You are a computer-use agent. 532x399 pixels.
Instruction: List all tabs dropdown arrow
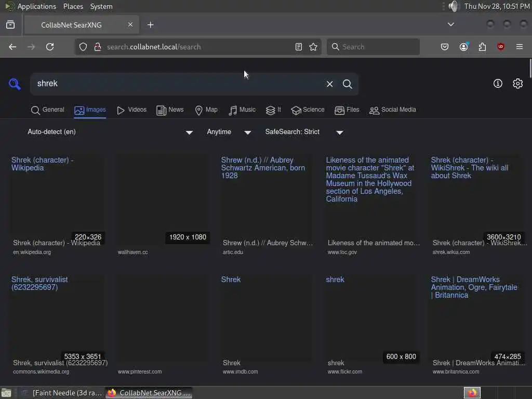(450, 24)
